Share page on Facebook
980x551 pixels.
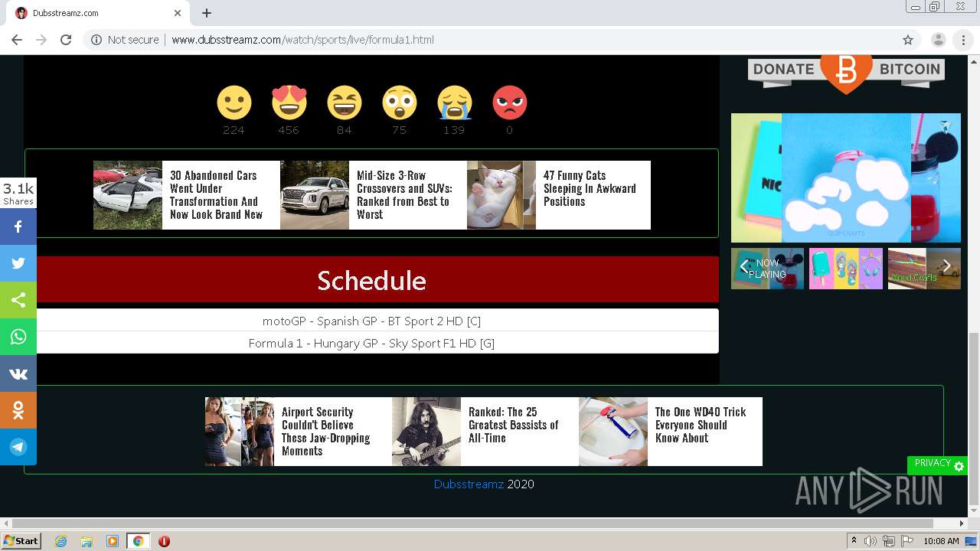point(18,227)
